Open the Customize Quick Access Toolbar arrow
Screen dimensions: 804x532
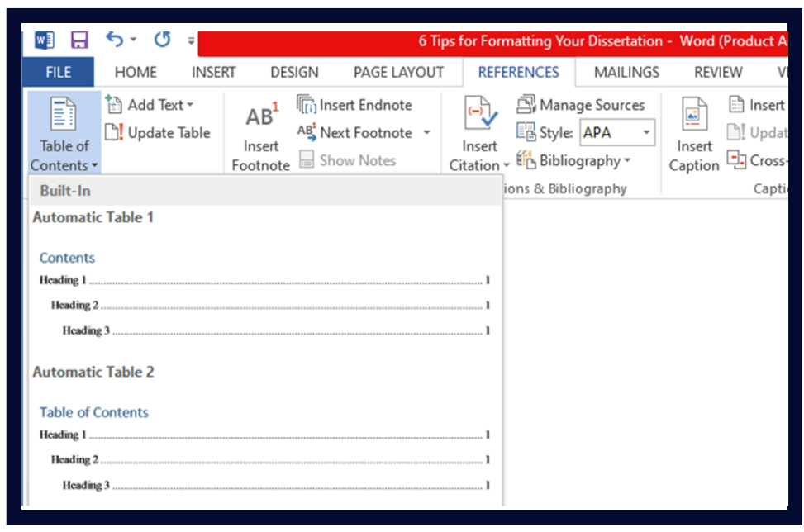coord(191,40)
